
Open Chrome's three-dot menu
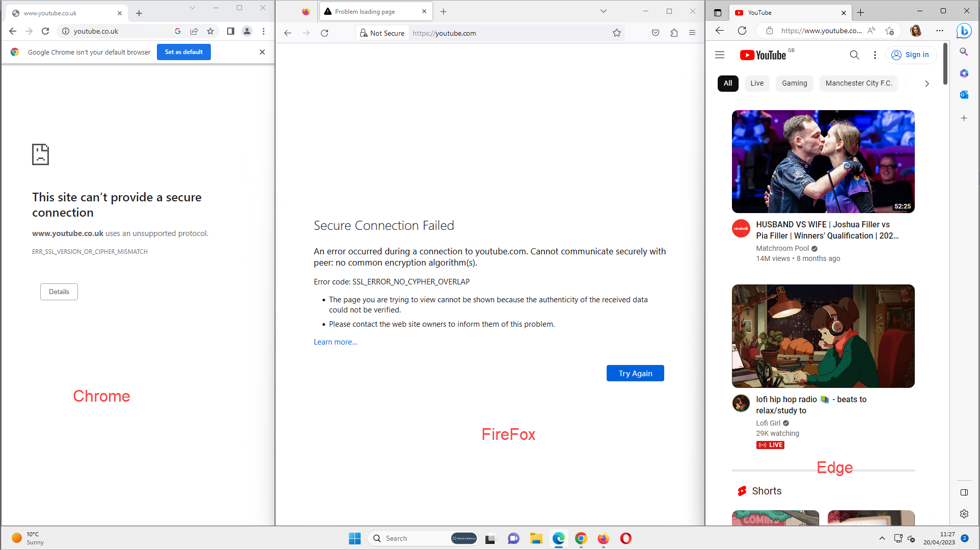point(264,31)
